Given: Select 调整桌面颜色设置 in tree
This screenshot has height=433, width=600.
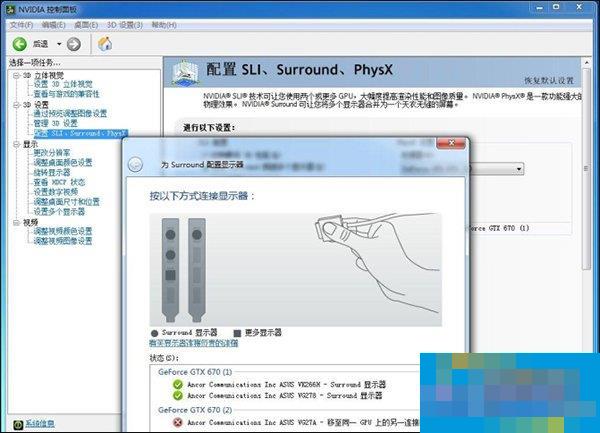Looking at the screenshot, I should point(63,163).
